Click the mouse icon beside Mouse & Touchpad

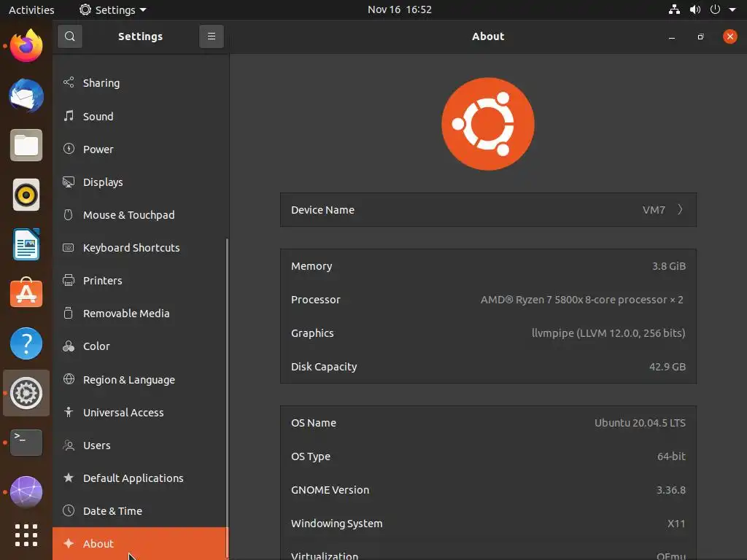point(69,215)
